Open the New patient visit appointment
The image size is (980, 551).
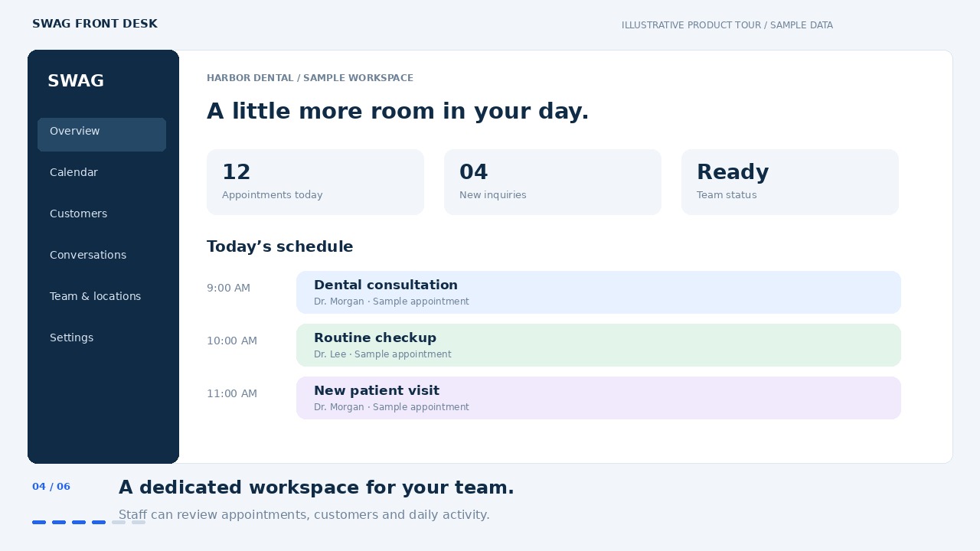point(599,398)
